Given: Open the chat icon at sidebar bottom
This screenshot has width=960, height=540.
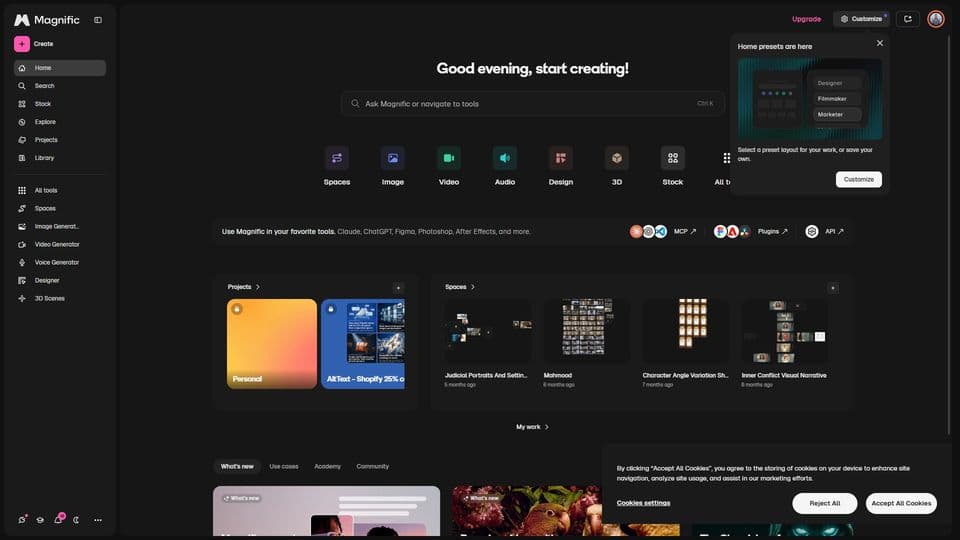Looking at the screenshot, I should [x=22, y=520].
